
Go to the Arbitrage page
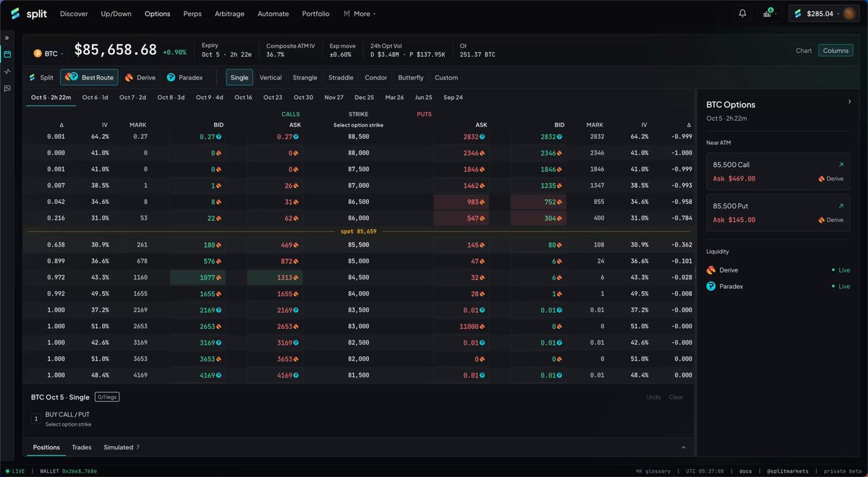(x=231, y=14)
